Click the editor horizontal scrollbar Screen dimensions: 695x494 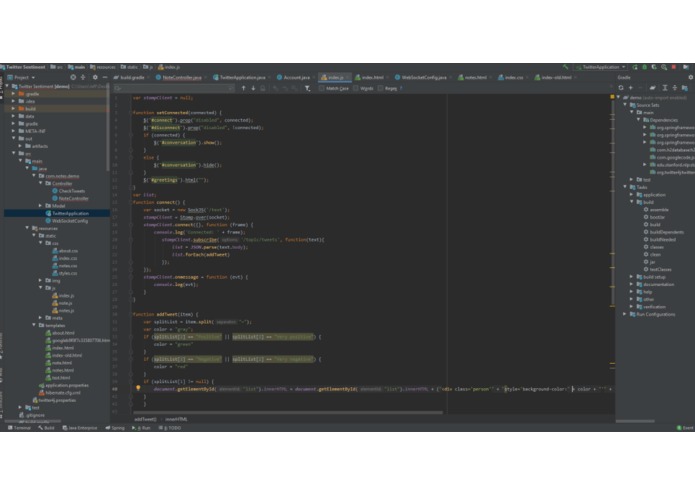tap(287, 412)
